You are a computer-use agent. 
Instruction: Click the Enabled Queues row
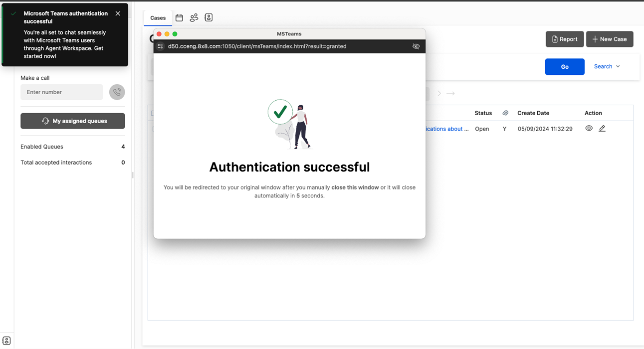(73, 147)
